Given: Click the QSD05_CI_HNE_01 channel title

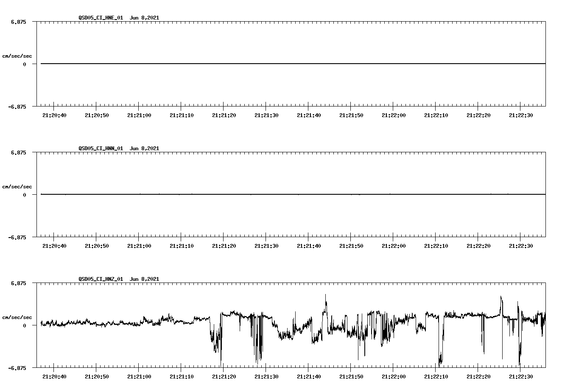Looking at the screenshot, I should 101,17.
